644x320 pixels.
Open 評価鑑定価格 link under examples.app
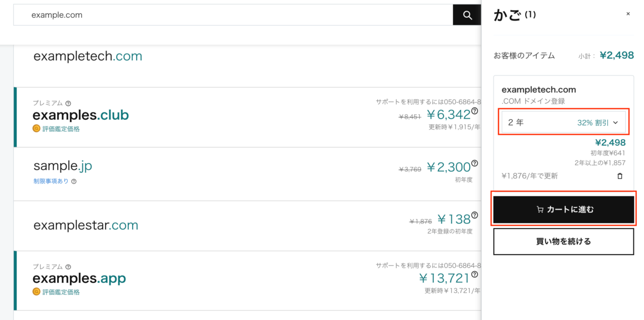(61, 292)
